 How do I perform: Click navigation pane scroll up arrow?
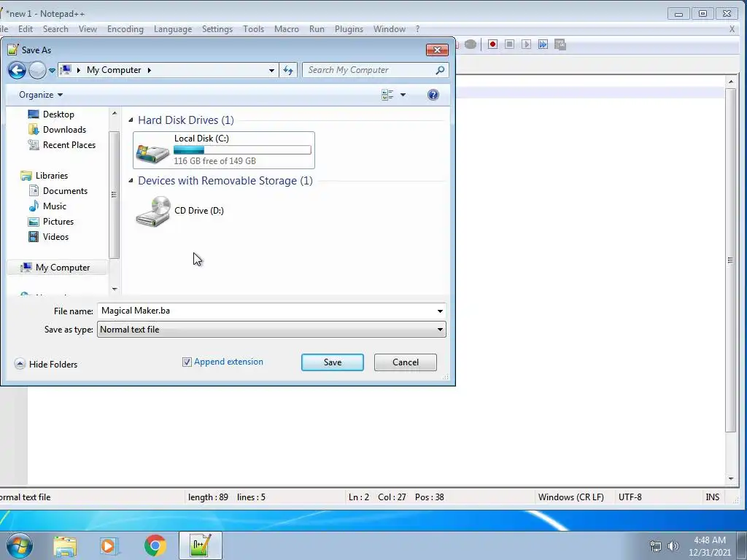click(x=115, y=113)
